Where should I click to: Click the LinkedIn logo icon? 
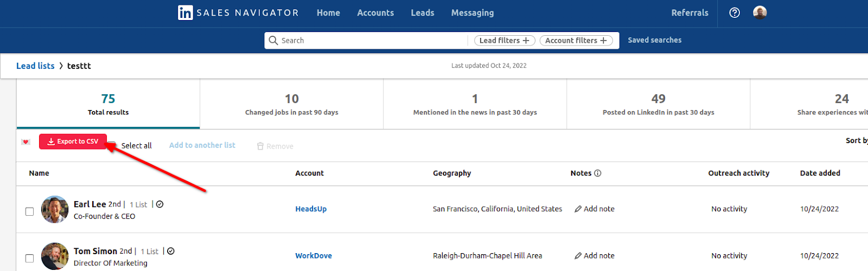point(185,12)
